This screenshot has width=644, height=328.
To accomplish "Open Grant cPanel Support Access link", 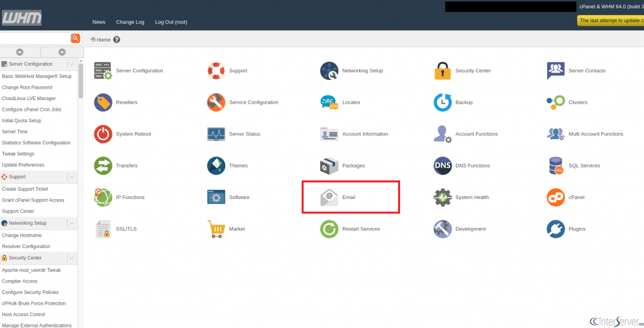I will (x=33, y=200).
